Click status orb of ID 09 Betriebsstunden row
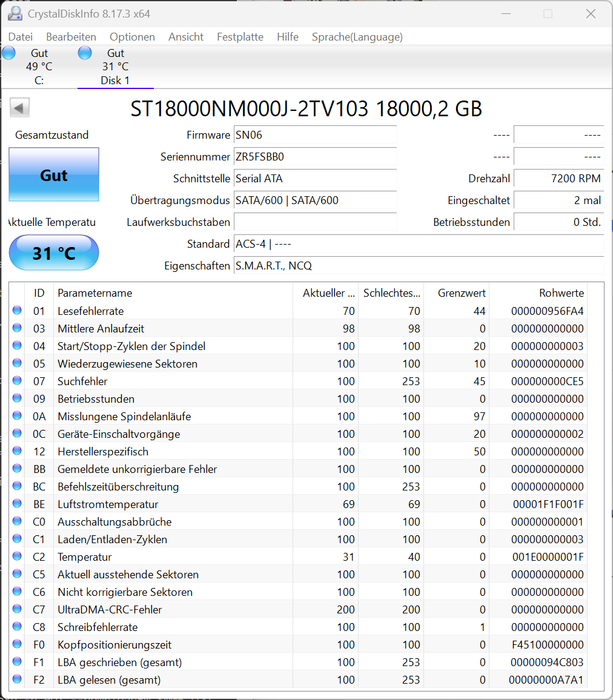613x700 pixels. [17, 398]
